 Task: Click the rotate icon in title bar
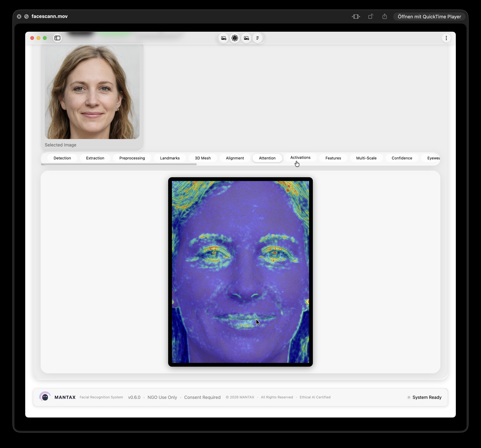click(370, 17)
